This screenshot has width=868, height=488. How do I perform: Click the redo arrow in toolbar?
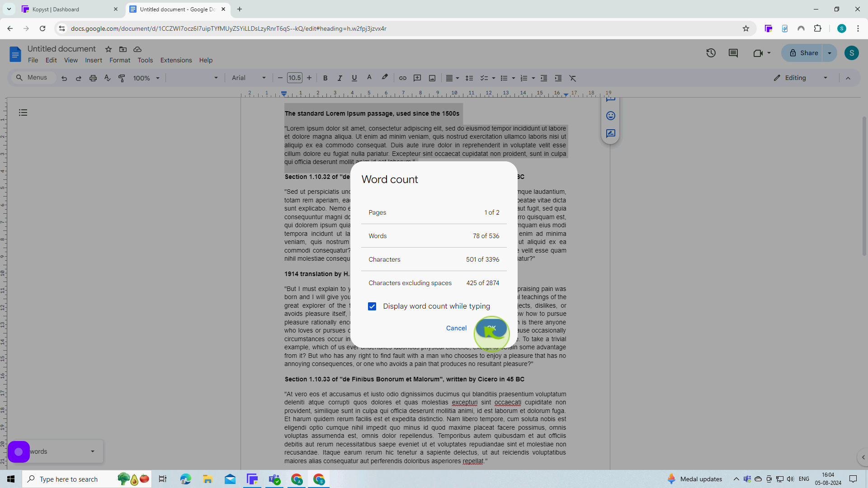pyautogui.click(x=79, y=78)
